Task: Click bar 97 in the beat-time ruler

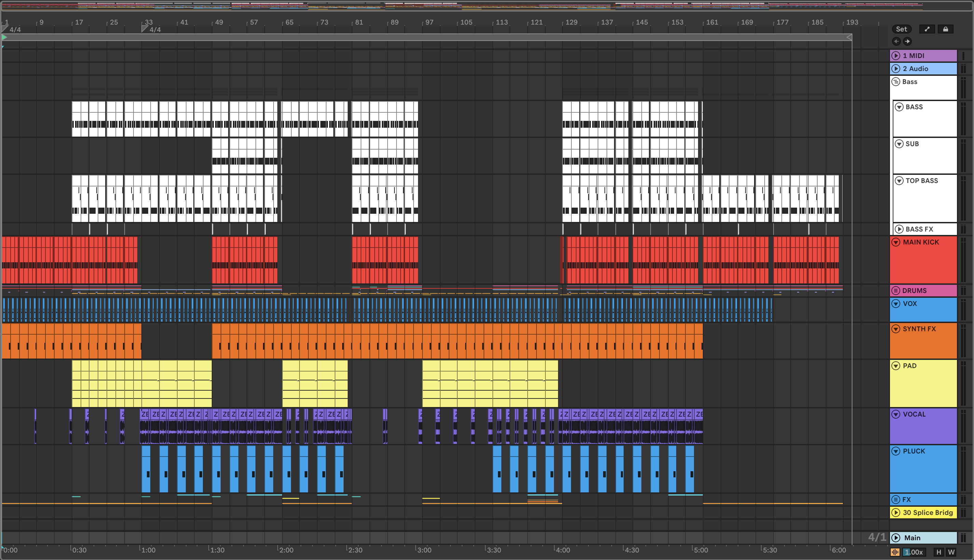Action: coord(429,22)
